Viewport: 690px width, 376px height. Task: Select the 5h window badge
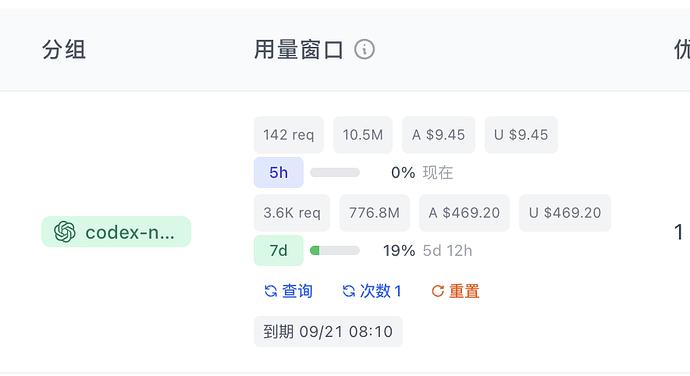pos(279,172)
